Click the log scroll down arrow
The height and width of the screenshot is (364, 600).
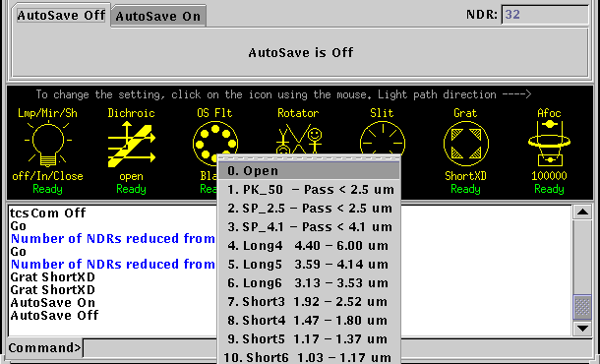[582, 328]
